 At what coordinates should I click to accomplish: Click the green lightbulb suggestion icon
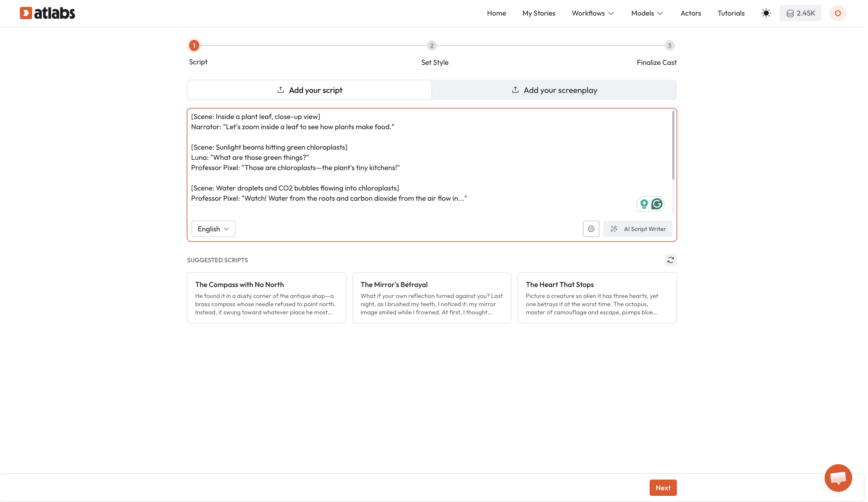[x=644, y=204]
